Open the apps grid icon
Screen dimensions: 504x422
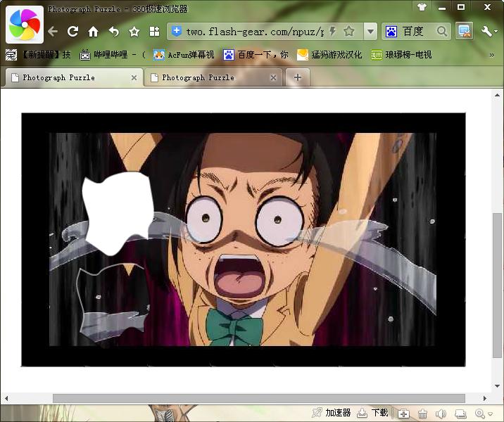coord(154,32)
